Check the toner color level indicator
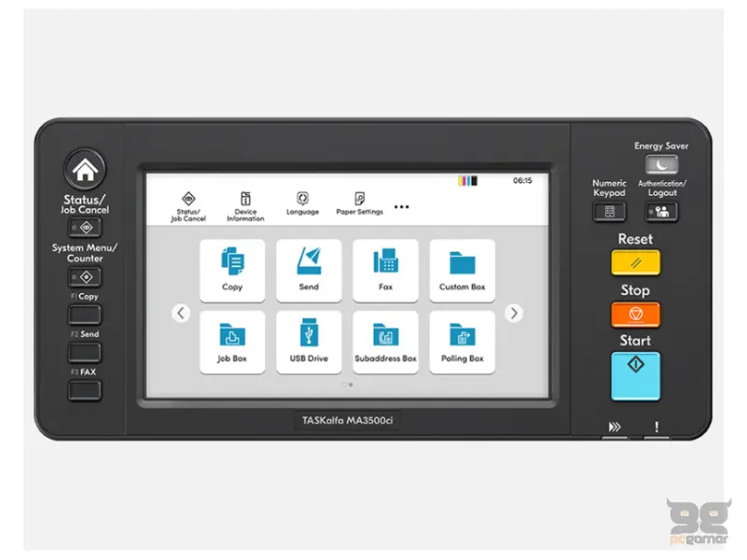The height and width of the screenshot is (560, 747). (x=467, y=181)
